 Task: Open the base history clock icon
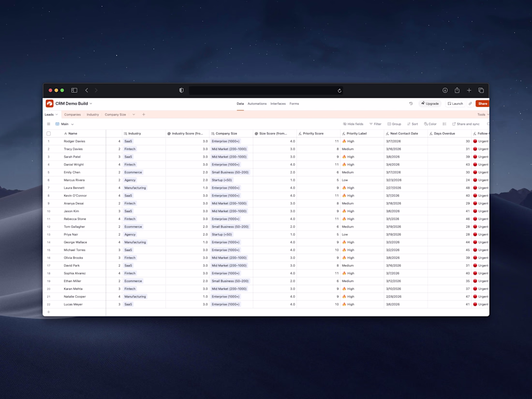(x=411, y=103)
